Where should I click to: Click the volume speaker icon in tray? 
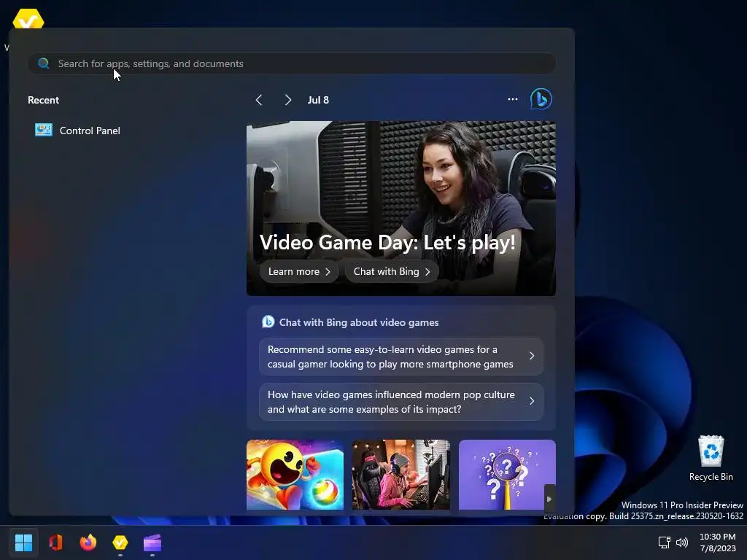click(682, 542)
